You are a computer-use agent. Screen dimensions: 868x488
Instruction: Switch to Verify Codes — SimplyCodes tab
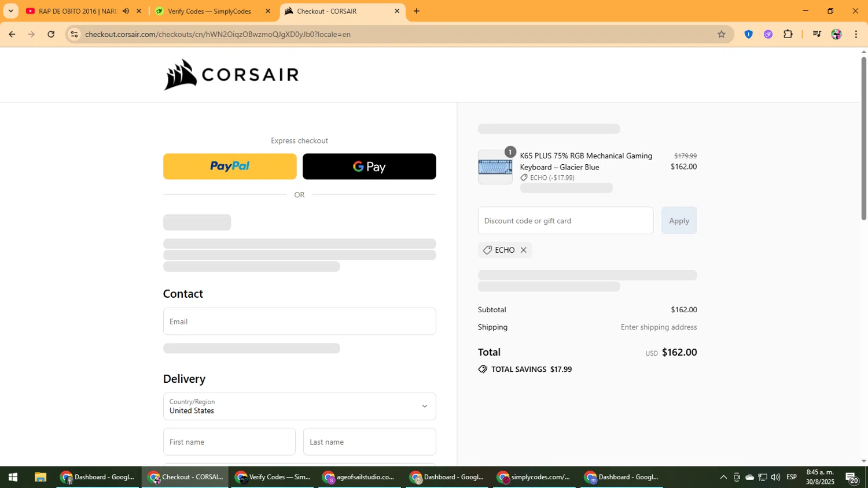[x=209, y=11]
